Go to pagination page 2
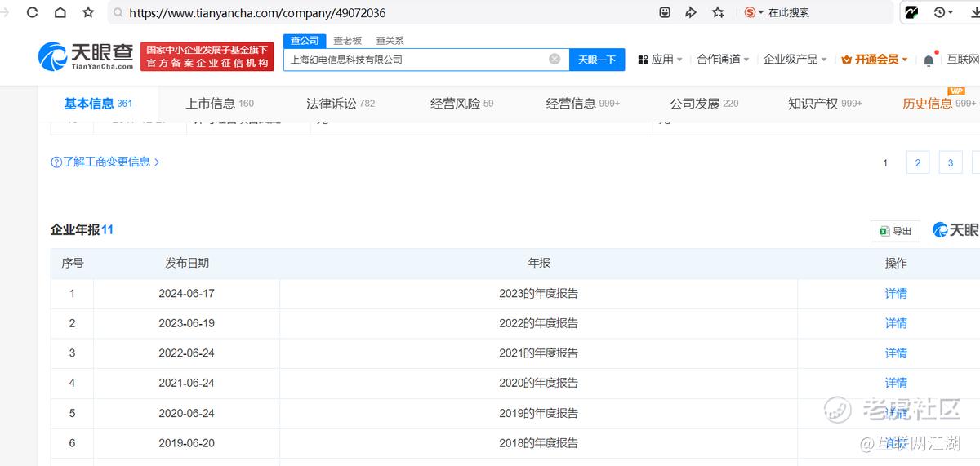980x466 pixels. [x=918, y=163]
